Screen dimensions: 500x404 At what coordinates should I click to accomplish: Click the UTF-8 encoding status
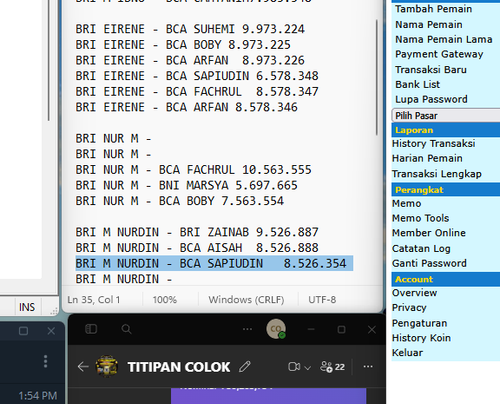[x=322, y=300]
